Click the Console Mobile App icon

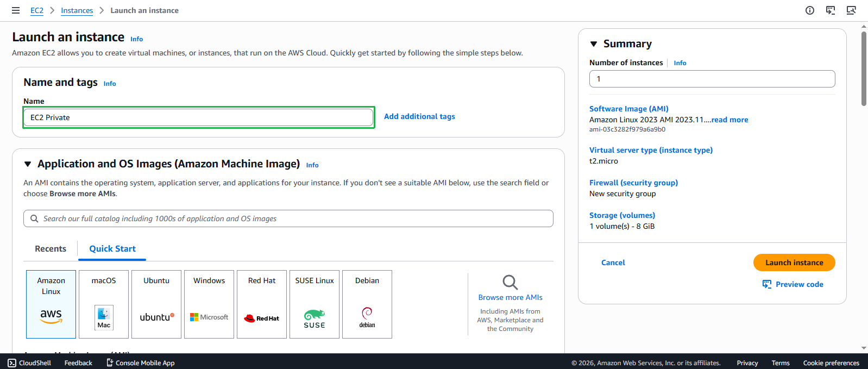(x=110, y=362)
